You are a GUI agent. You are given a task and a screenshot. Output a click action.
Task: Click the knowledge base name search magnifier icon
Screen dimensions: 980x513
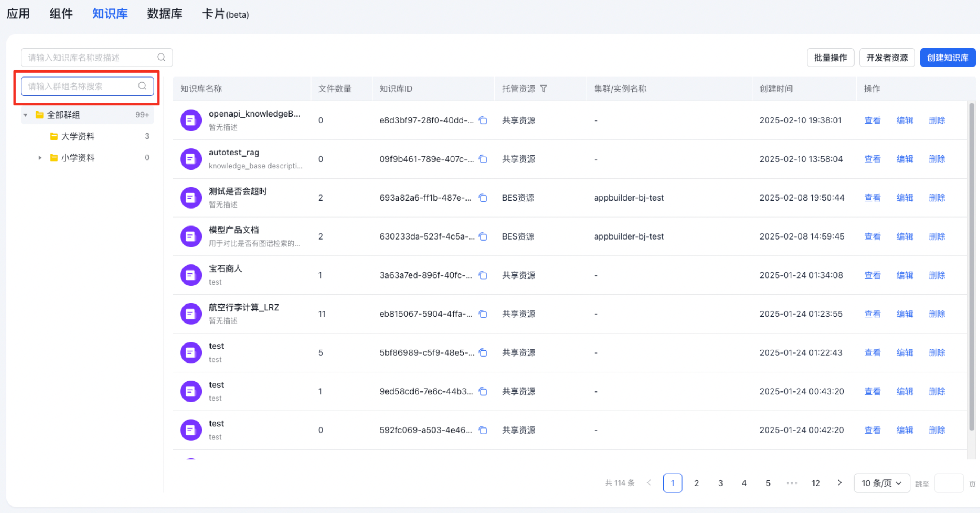(x=161, y=57)
